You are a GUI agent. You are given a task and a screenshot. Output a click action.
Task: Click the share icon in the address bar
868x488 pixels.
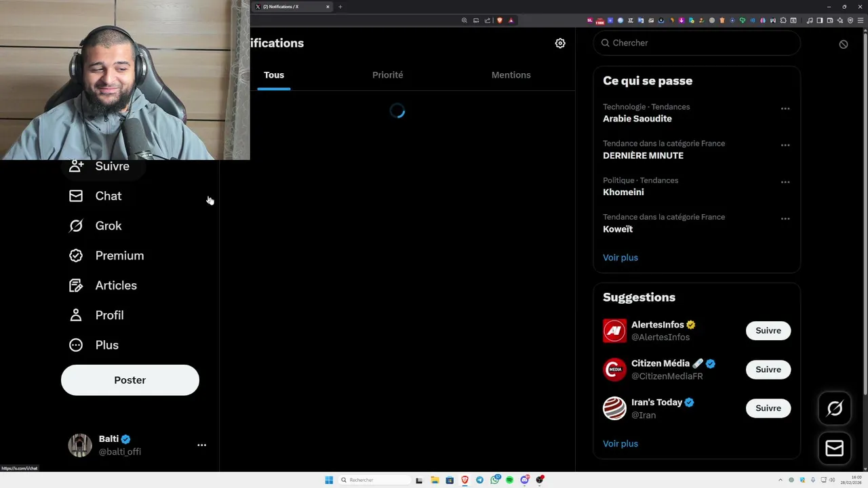tap(488, 20)
